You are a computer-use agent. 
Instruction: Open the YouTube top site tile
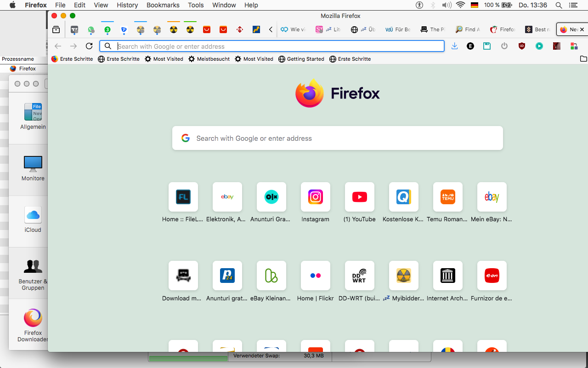tap(360, 197)
